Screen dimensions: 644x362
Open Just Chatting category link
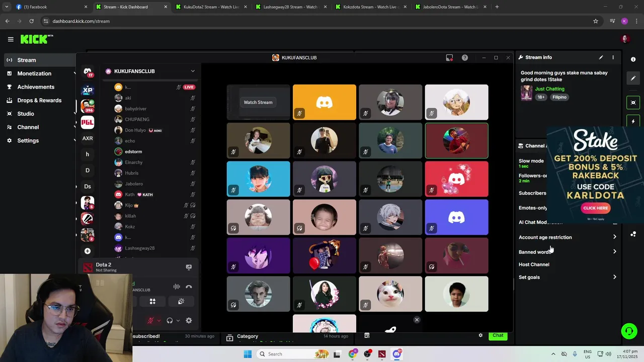pyautogui.click(x=549, y=89)
